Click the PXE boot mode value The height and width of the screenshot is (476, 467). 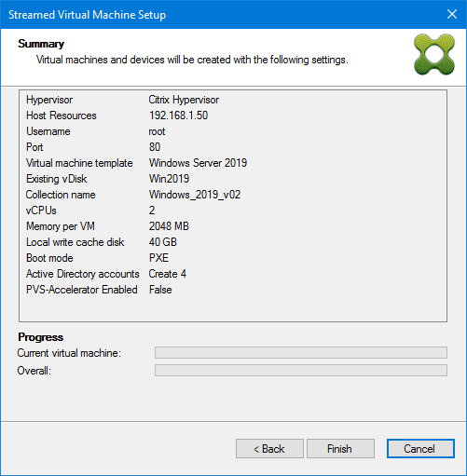158,258
